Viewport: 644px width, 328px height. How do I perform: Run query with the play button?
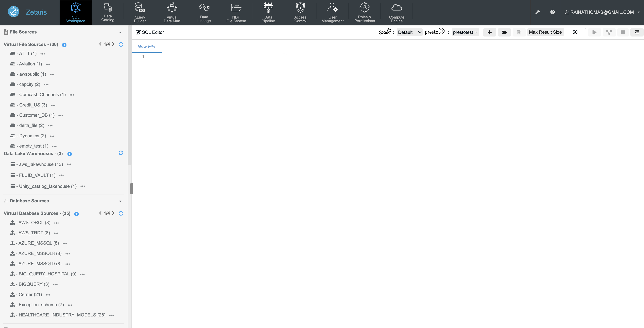coord(594,32)
